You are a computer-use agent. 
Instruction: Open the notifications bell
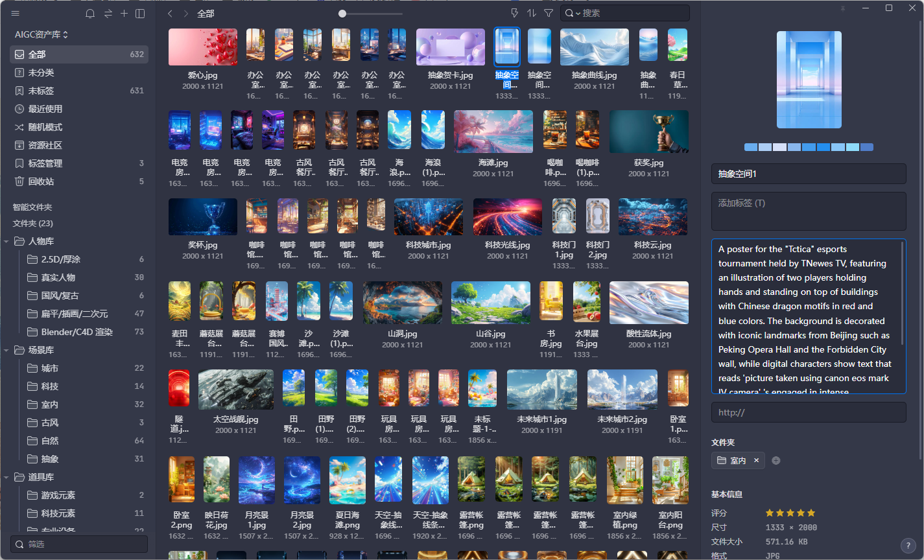(x=90, y=14)
